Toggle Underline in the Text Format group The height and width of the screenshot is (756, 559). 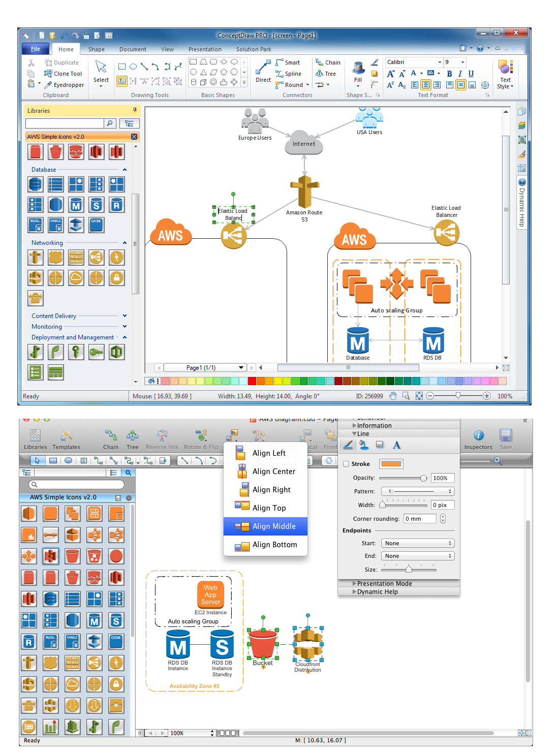[471, 74]
